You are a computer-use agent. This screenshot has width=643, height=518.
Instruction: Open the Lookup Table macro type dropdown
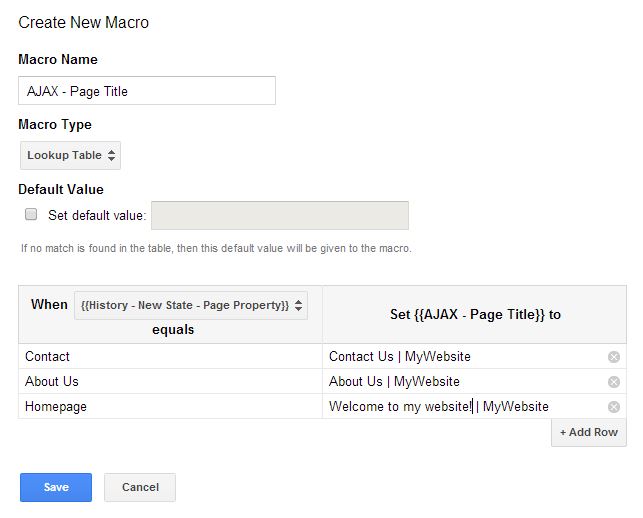(70, 155)
